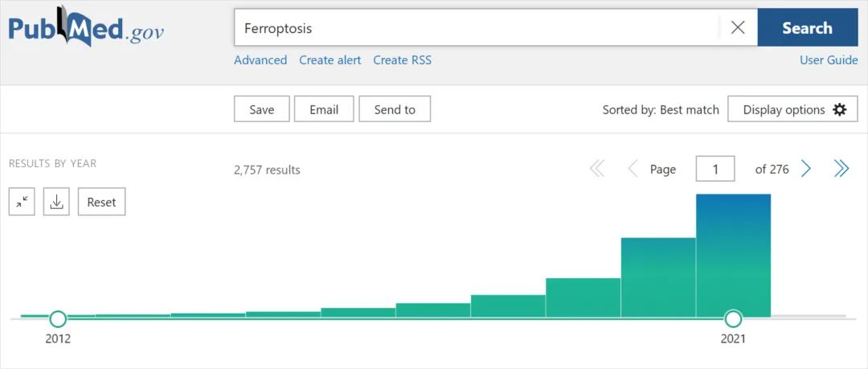Clear the search box with the X icon

coord(737,27)
